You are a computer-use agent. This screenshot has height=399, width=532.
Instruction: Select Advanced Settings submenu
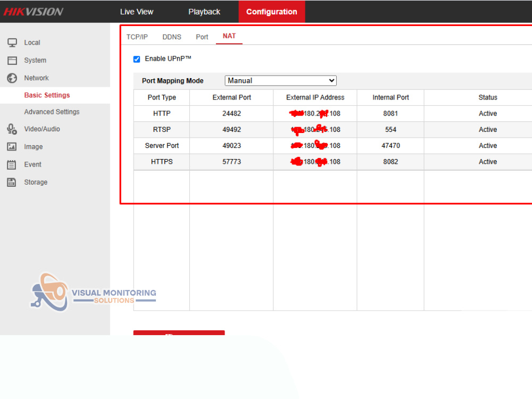[x=52, y=112]
